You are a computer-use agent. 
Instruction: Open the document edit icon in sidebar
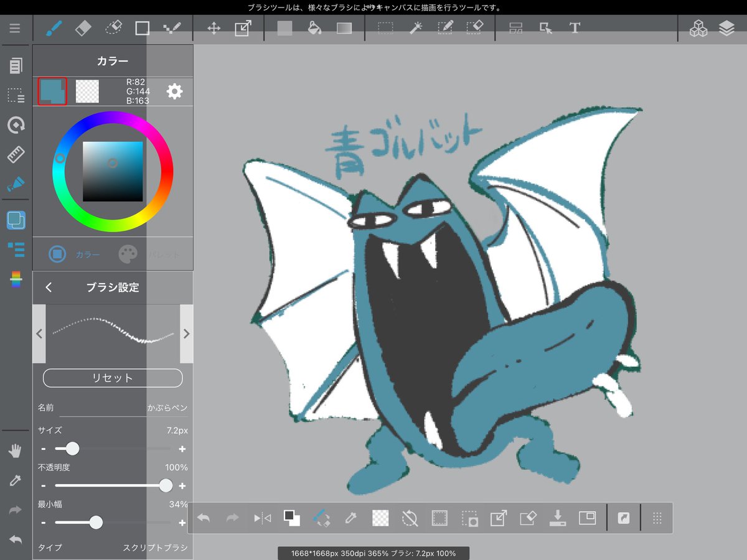pos(16,65)
